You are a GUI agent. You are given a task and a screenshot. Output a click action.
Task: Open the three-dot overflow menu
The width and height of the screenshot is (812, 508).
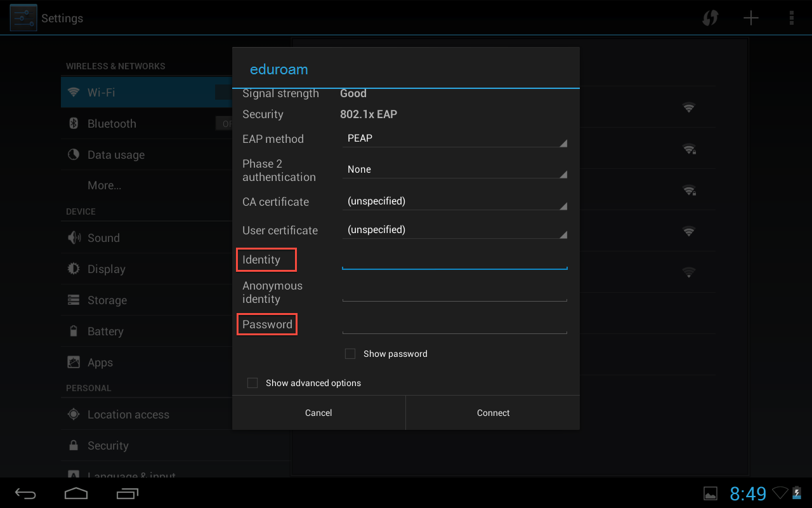coord(792,18)
